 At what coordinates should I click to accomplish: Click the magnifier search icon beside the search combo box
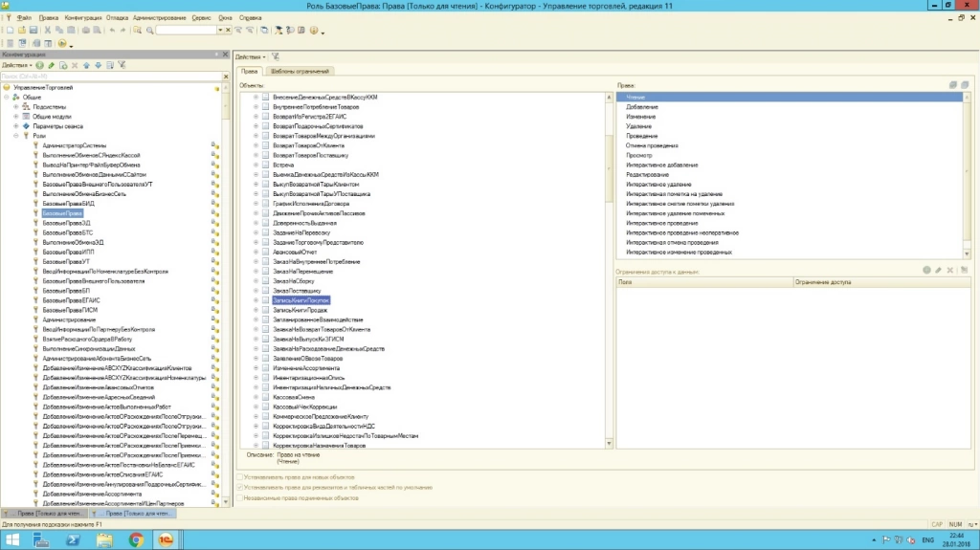point(150,31)
